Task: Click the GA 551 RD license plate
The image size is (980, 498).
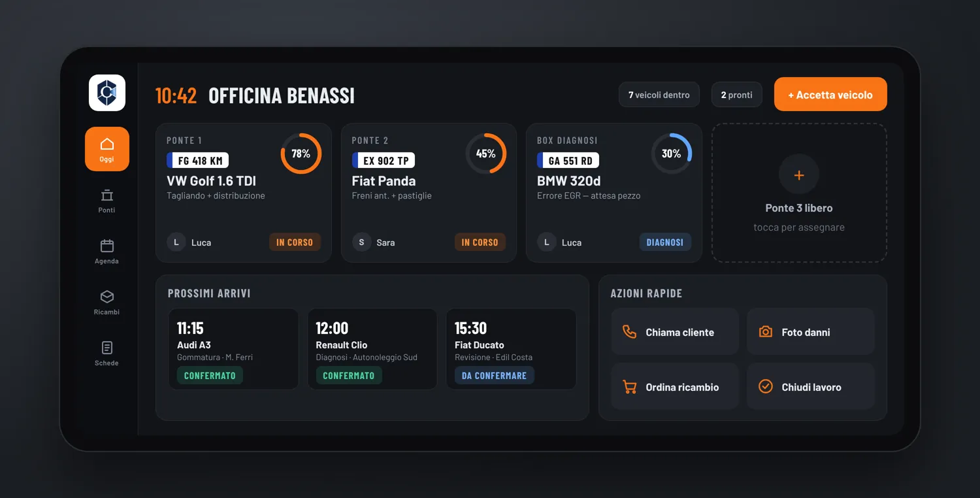Action: (x=568, y=161)
